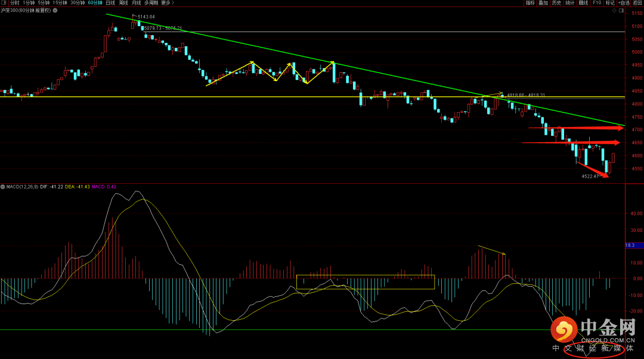Switch to the 多周期 view
This screenshot has width=644, height=359.
151,3
